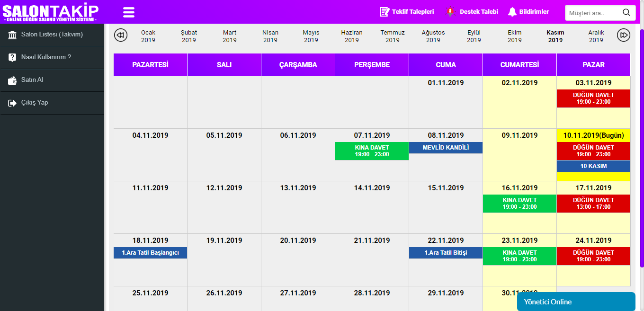The image size is (644, 311).
Task: Select the Kasım 2019 month
Action: click(555, 36)
